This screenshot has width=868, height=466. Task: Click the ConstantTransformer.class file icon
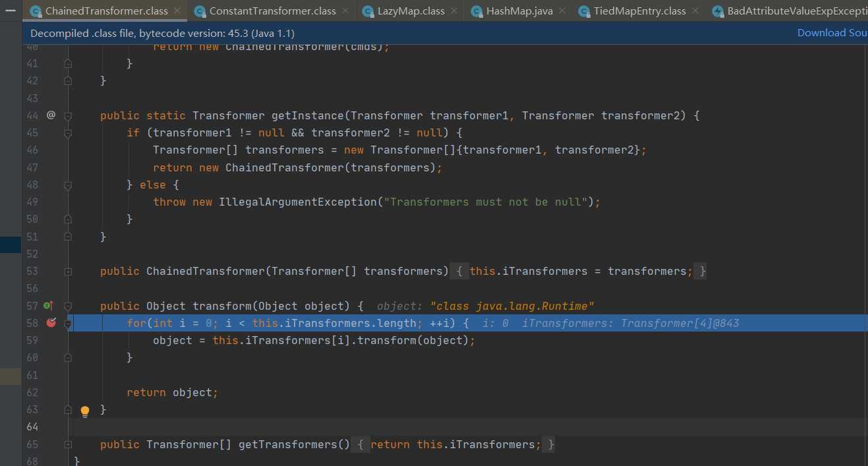200,11
